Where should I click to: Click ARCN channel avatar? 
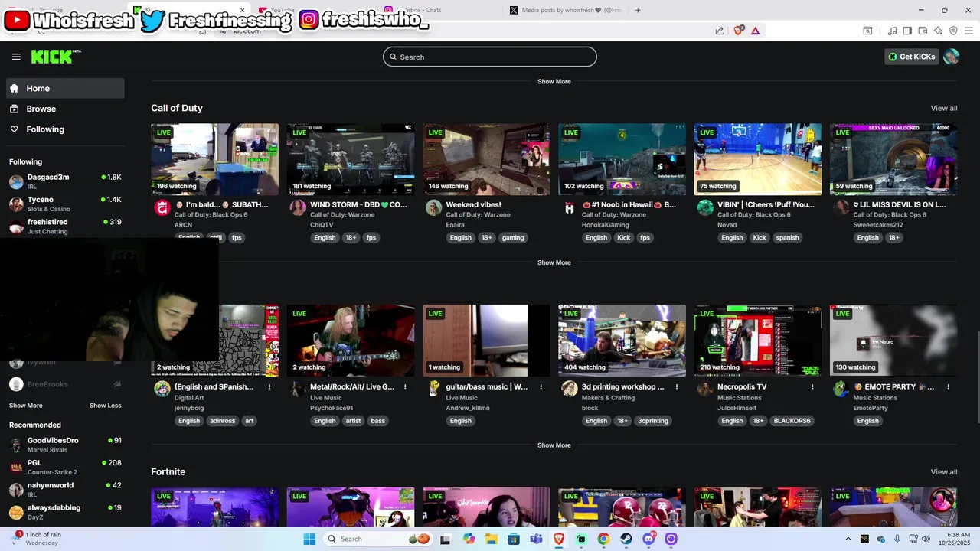(162, 207)
